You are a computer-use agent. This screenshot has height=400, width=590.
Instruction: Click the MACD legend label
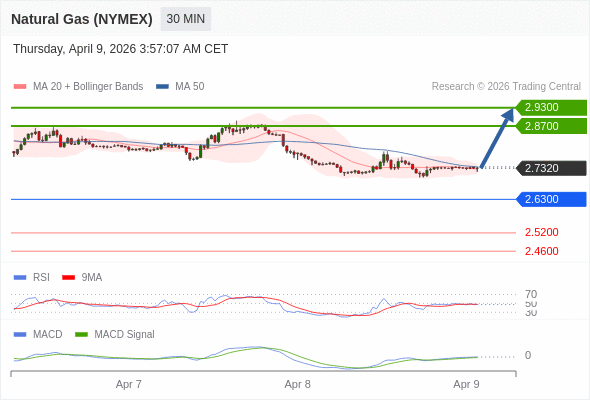pos(48,335)
